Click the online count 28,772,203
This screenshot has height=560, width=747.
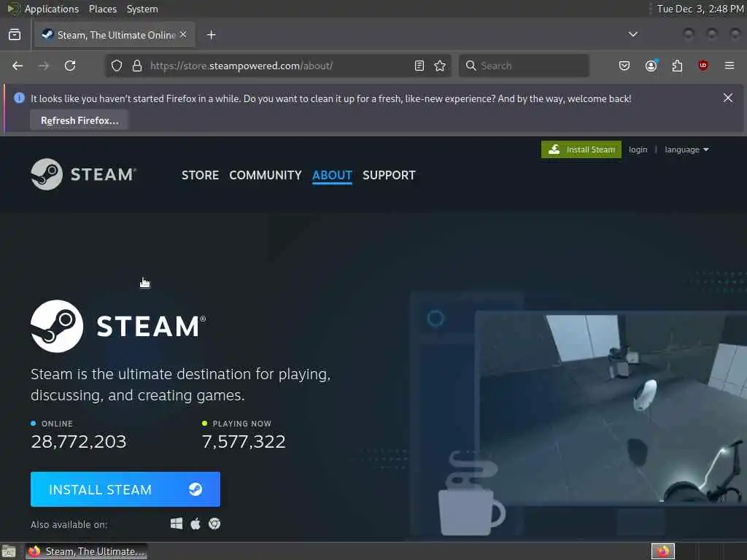pos(79,441)
